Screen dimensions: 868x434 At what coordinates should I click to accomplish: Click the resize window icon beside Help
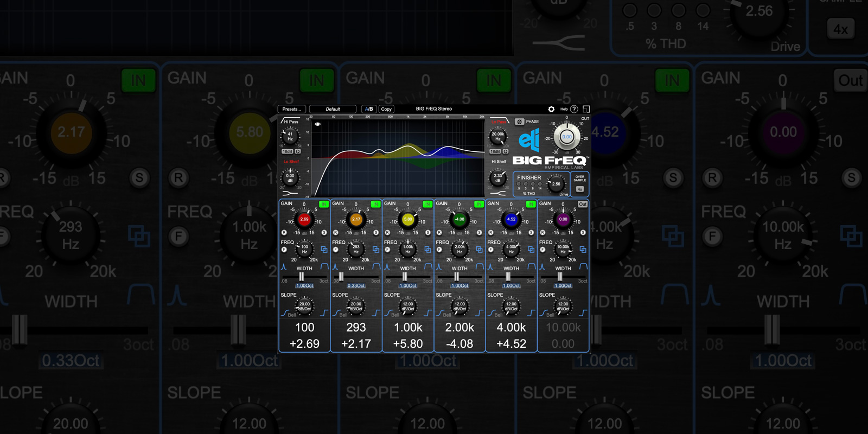coord(586,109)
